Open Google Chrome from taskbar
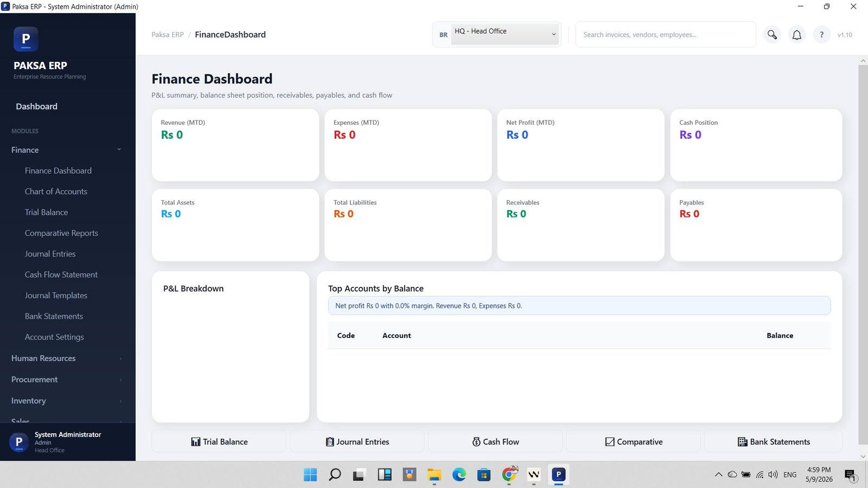Image resolution: width=868 pixels, height=488 pixels. pyautogui.click(x=509, y=475)
